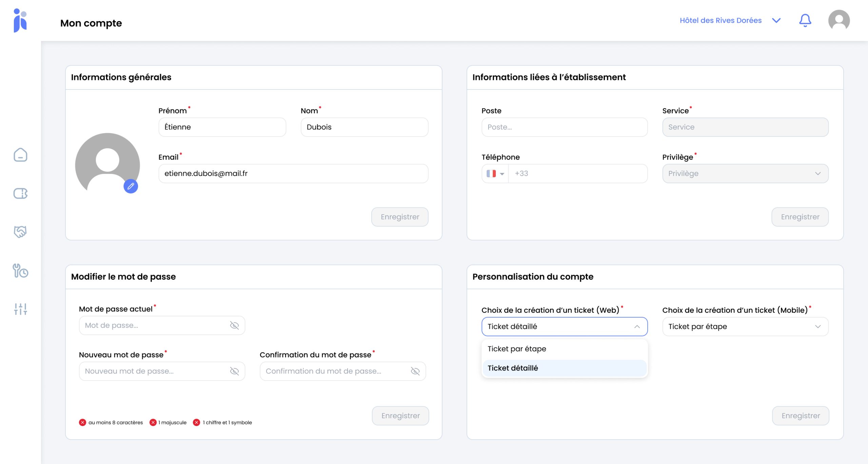Open the mobile ticket creation dropdown

tap(745, 326)
